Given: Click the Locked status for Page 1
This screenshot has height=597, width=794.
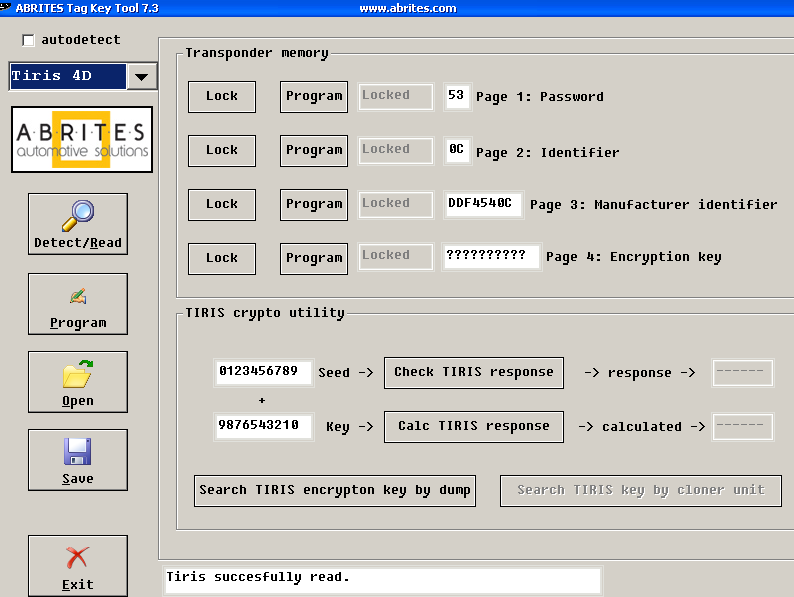Looking at the screenshot, I should 395,96.
